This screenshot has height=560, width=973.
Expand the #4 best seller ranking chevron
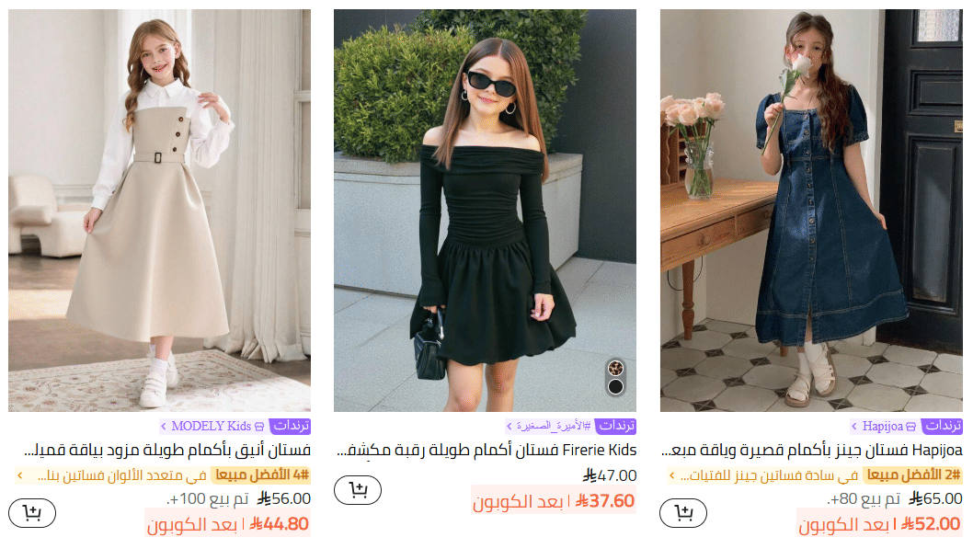[20, 475]
